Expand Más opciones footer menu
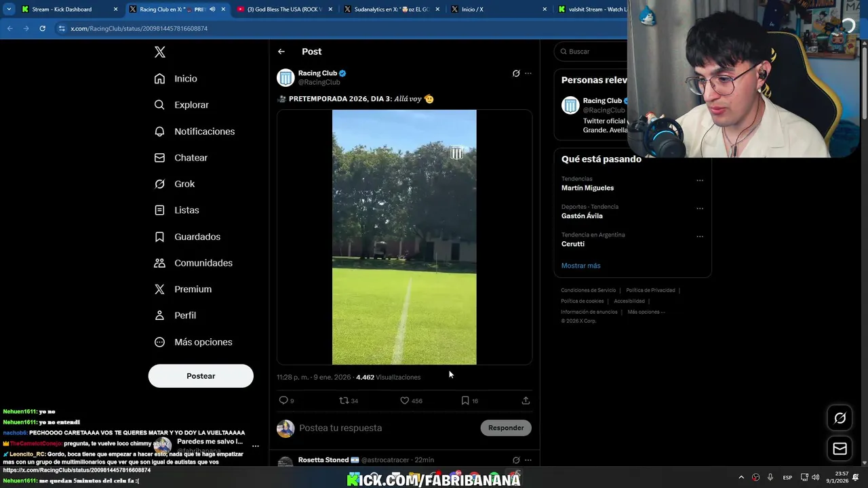 tap(646, 312)
